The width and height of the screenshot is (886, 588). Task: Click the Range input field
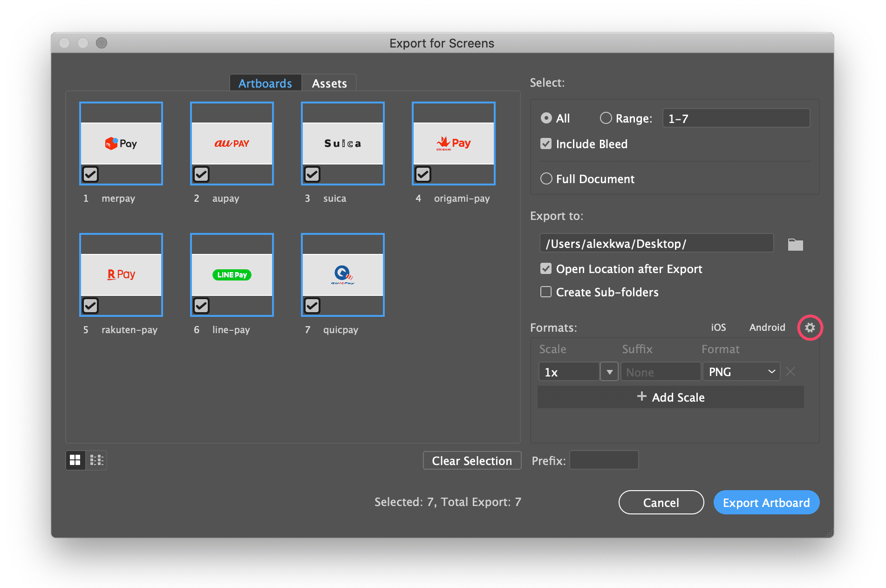click(736, 118)
